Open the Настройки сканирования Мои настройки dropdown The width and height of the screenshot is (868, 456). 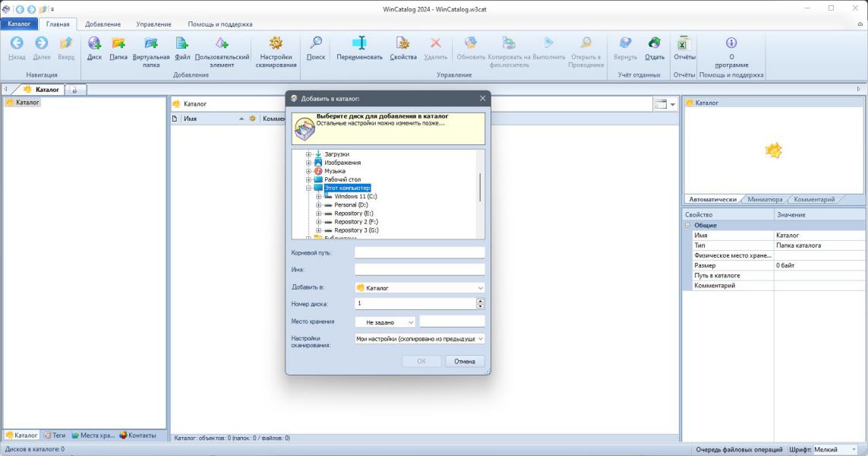click(420, 338)
